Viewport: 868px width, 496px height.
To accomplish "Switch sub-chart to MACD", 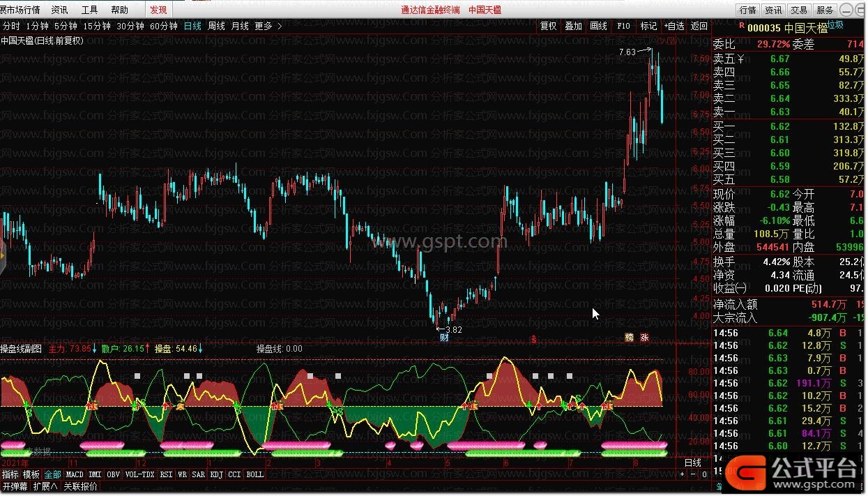I will click(75, 474).
